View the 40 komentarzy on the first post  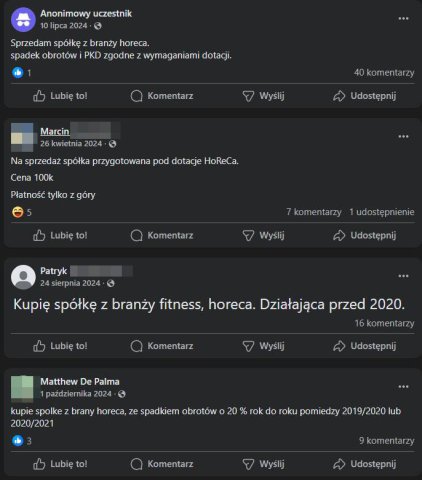(x=384, y=73)
